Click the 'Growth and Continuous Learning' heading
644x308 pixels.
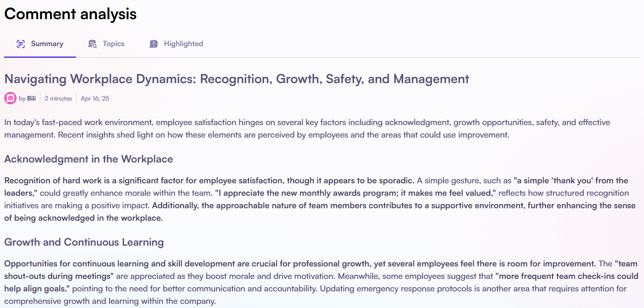tap(84, 242)
